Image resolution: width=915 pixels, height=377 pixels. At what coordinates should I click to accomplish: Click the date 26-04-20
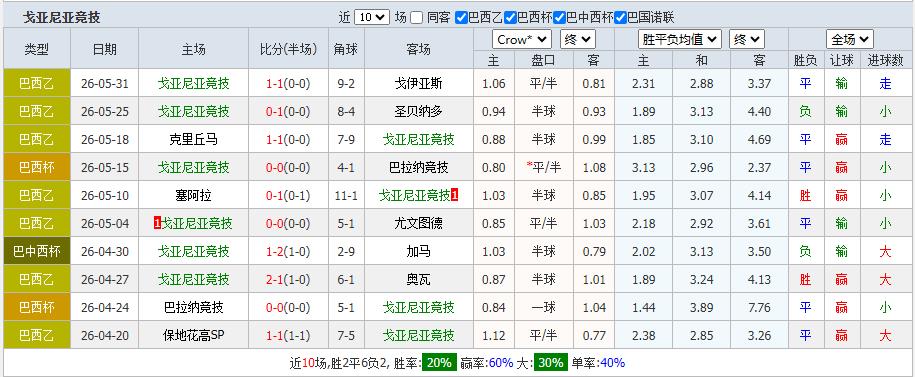(104, 336)
